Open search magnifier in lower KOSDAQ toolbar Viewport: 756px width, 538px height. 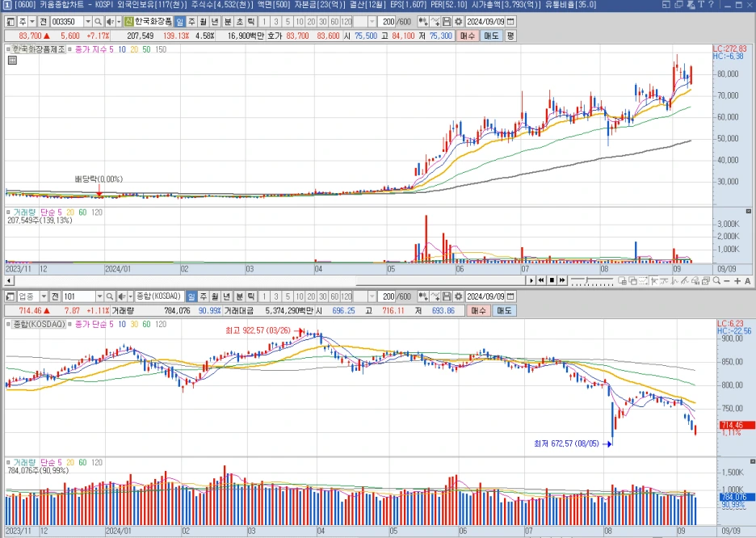click(x=109, y=296)
